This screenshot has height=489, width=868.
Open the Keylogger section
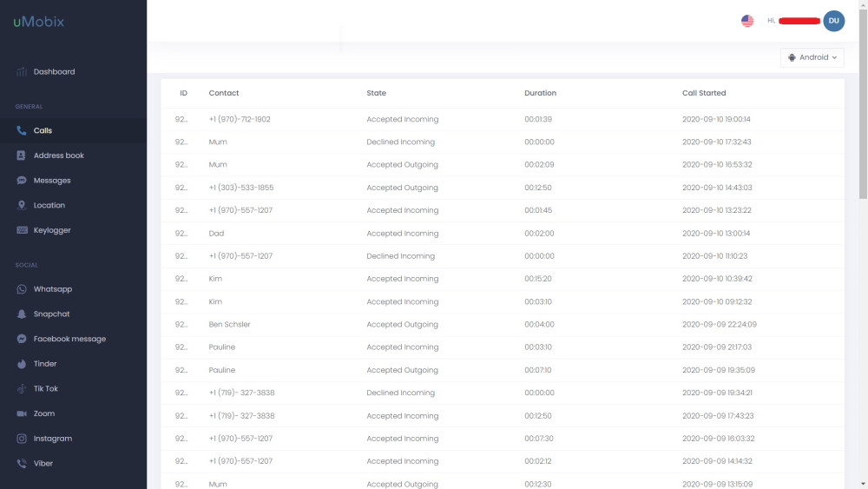(52, 230)
